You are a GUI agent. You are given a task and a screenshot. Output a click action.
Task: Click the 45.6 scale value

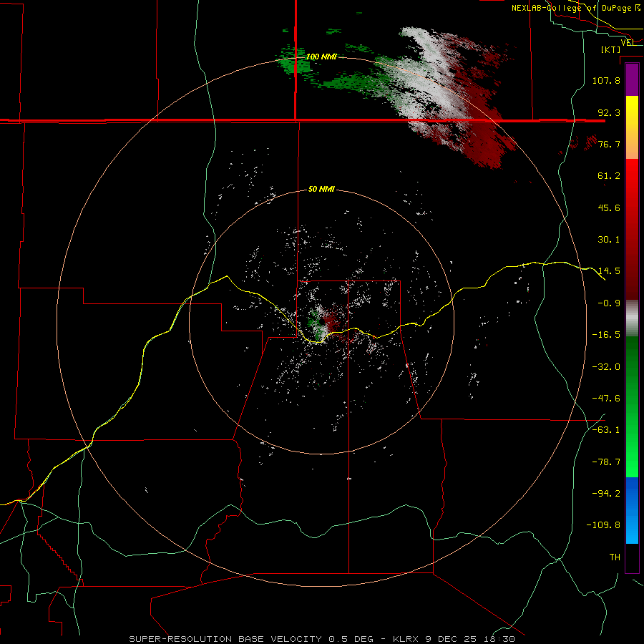pyautogui.click(x=609, y=208)
